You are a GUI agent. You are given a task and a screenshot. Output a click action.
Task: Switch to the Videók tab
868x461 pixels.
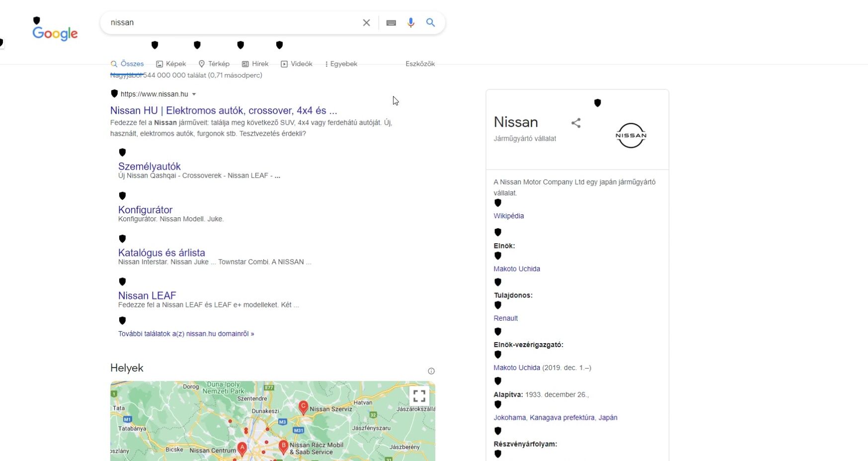[x=297, y=64]
